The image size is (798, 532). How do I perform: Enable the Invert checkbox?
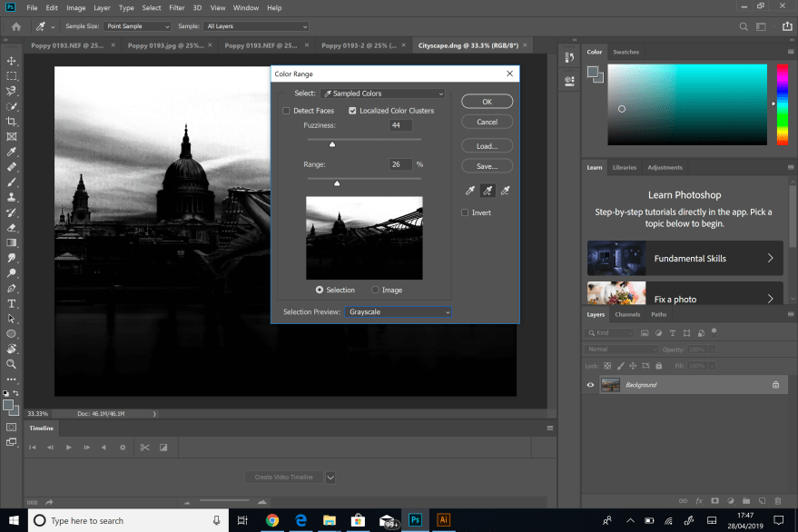click(x=465, y=212)
